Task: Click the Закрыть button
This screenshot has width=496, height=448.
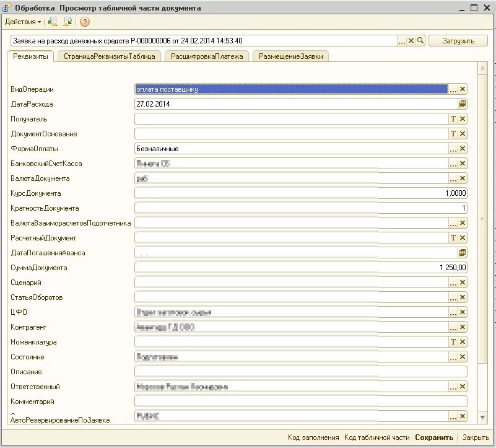Action: (x=476, y=437)
